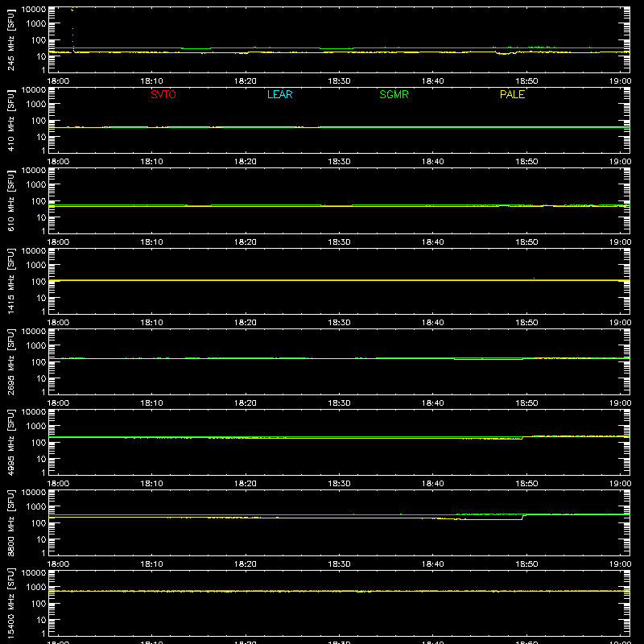Select the 410 MHz [SFU] axis title

11,120
